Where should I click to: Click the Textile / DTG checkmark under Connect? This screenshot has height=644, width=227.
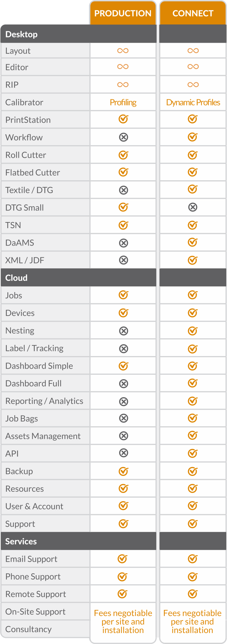click(x=193, y=189)
